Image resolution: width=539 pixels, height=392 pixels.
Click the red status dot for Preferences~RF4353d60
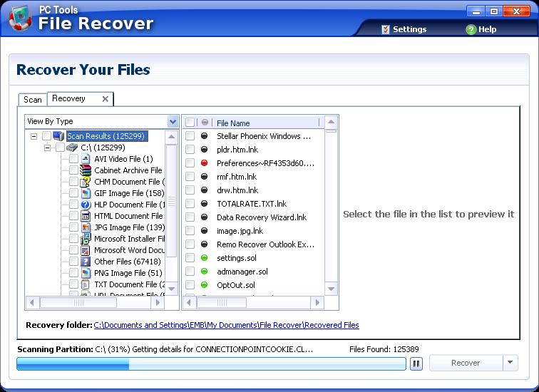click(204, 163)
